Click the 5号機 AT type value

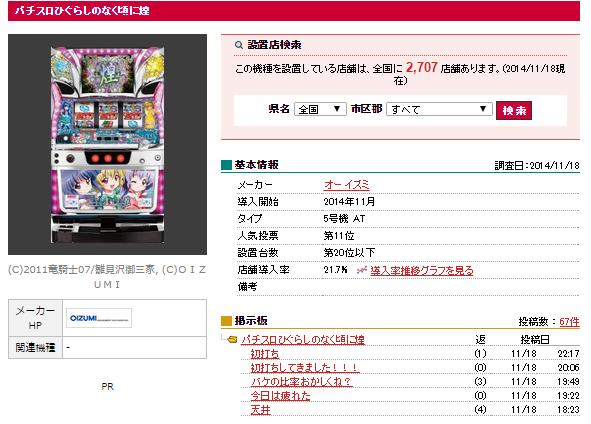click(x=344, y=219)
